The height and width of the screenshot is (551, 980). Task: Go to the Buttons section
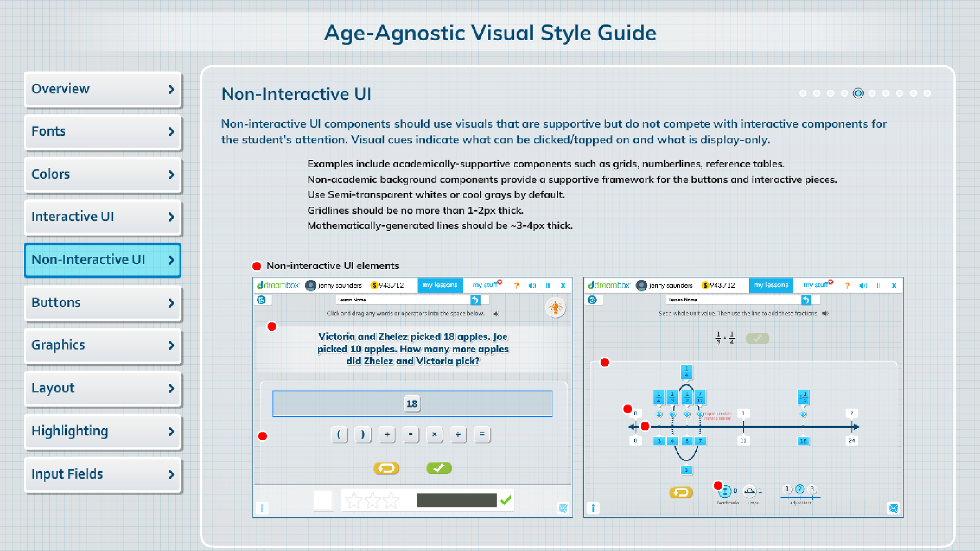[103, 303]
